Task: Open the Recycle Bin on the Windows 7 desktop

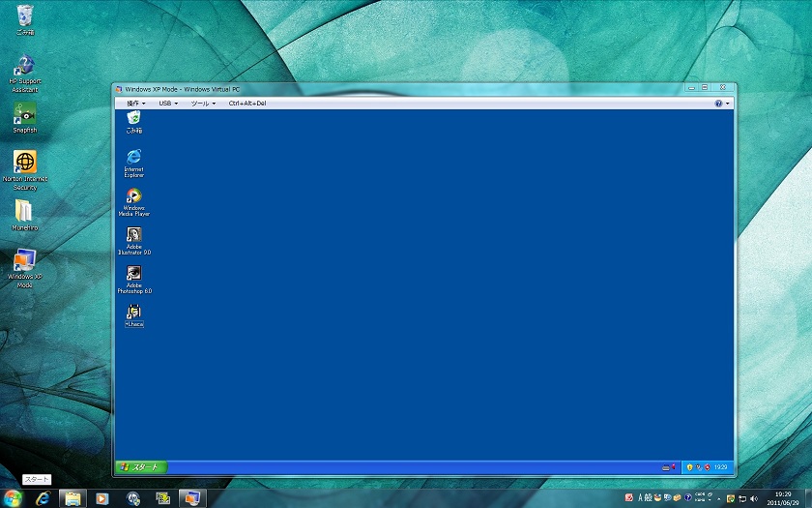Action: coord(25,19)
